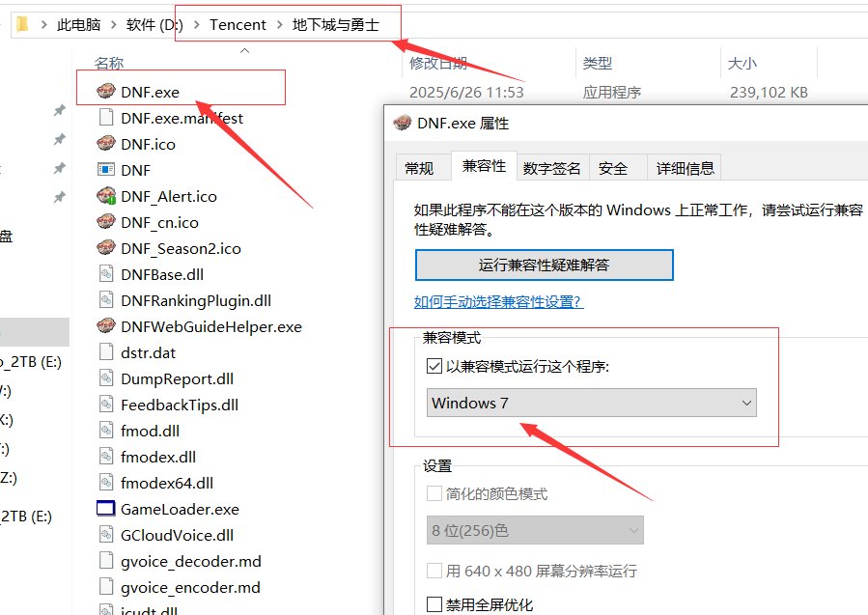Select the fmodex.dll file icon

(x=106, y=456)
